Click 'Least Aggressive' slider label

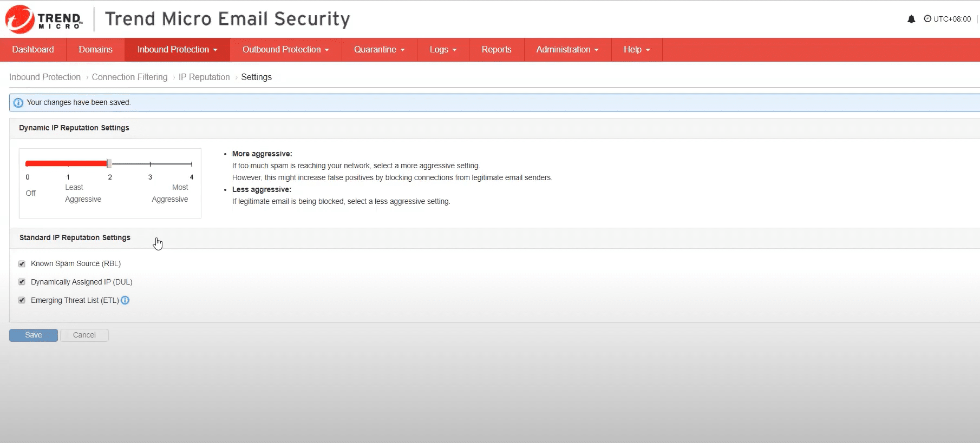point(83,194)
